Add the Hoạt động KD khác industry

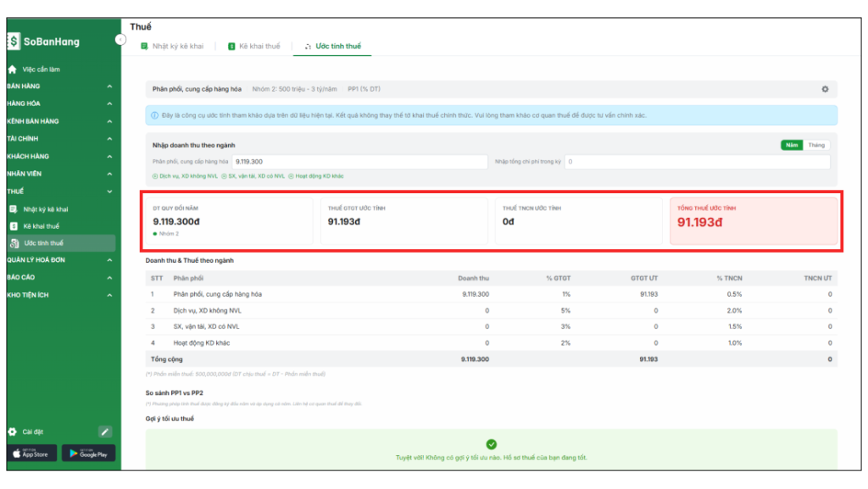click(x=316, y=176)
